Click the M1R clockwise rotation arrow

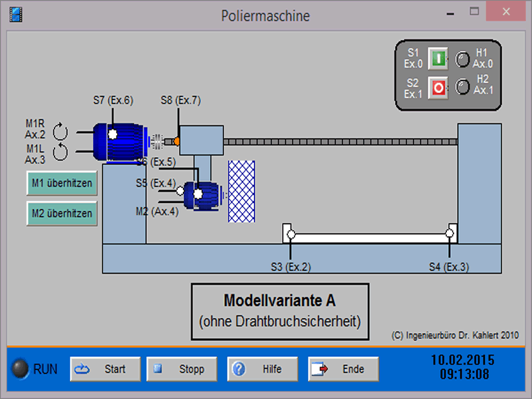[x=60, y=128]
